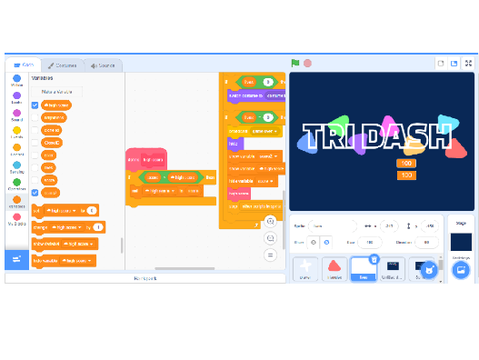This screenshot has height=360, width=479.
Task: Open score2 dropdown in workspace show variable block
Action: (268, 156)
